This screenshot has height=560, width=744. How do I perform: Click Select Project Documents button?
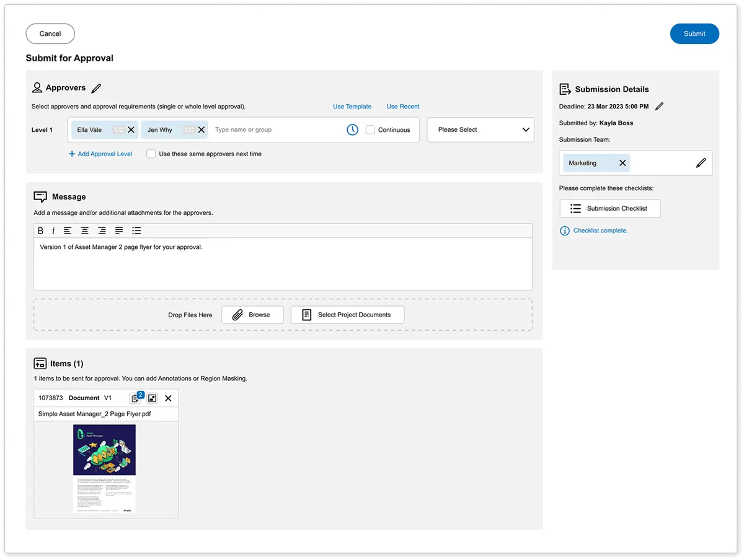pyautogui.click(x=347, y=315)
